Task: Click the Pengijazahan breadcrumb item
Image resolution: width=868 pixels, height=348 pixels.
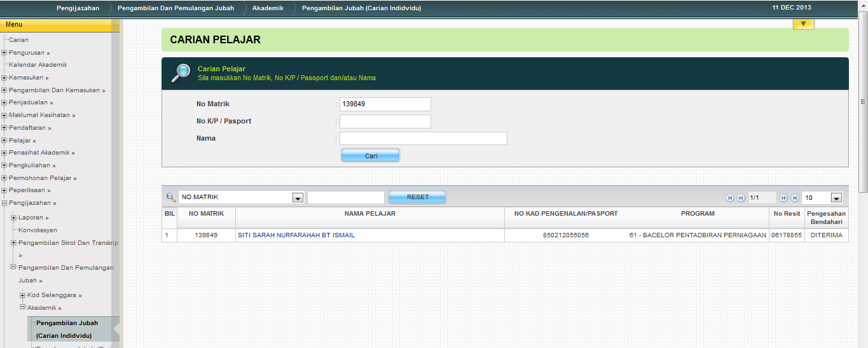Action: click(x=78, y=8)
